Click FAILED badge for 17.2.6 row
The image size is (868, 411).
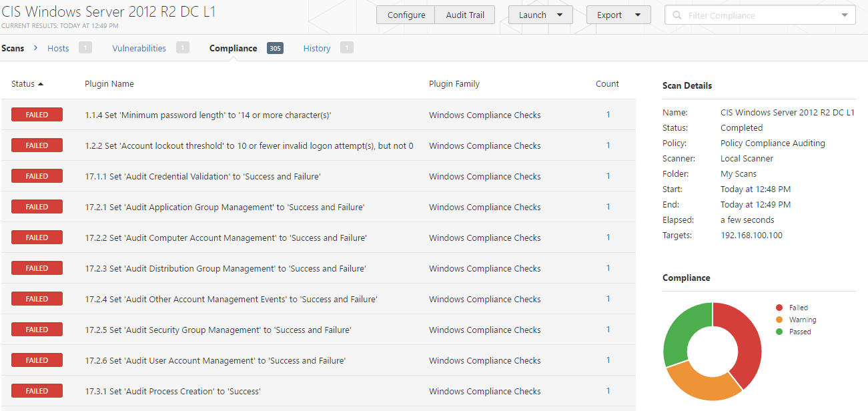[x=37, y=360]
